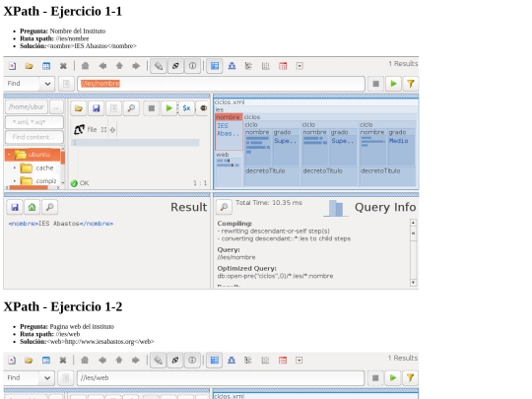532x399 pixels.
Task: Click 'web' node in map view
Action: (x=223, y=155)
